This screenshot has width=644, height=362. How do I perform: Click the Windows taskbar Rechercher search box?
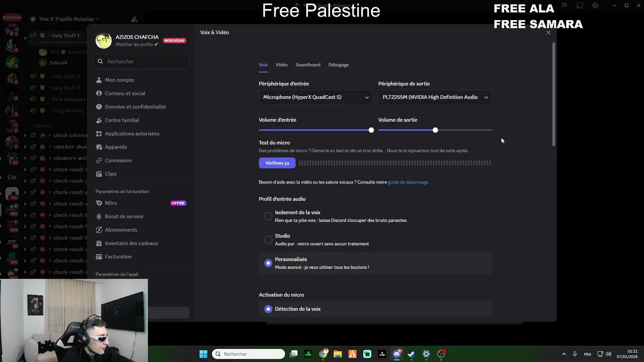pos(249,354)
